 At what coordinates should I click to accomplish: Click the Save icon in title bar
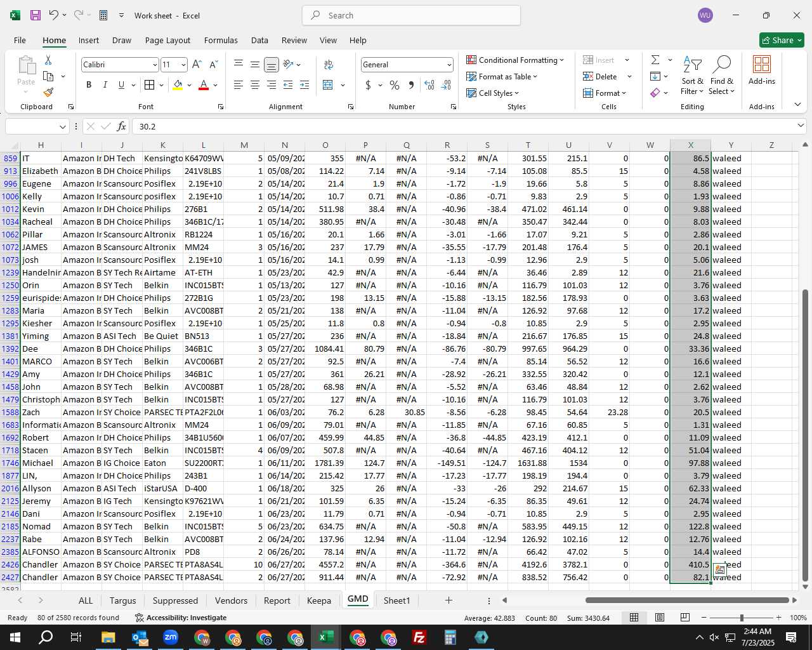(36, 15)
